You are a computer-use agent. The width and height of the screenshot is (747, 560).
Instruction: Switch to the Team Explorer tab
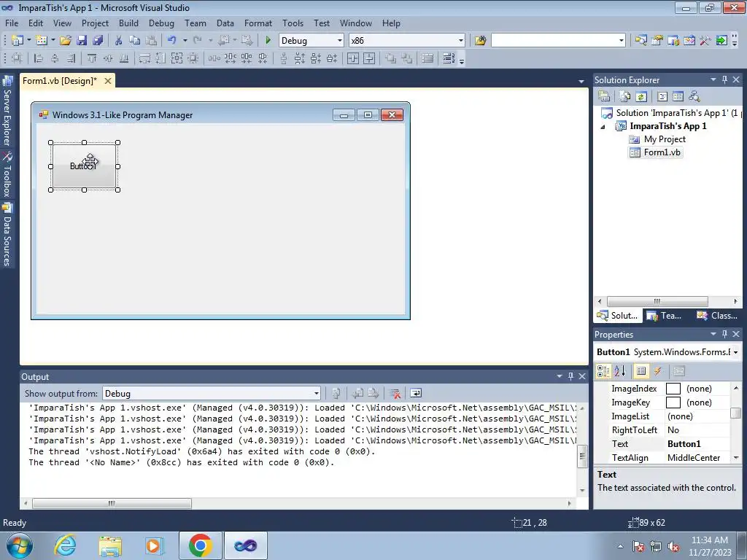pyautogui.click(x=664, y=315)
